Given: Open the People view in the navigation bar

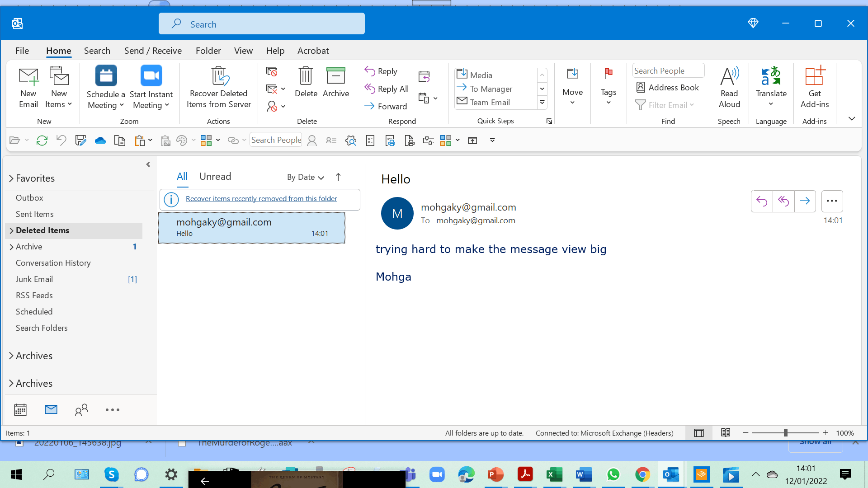Looking at the screenshot, I should [x=81, y=410].
